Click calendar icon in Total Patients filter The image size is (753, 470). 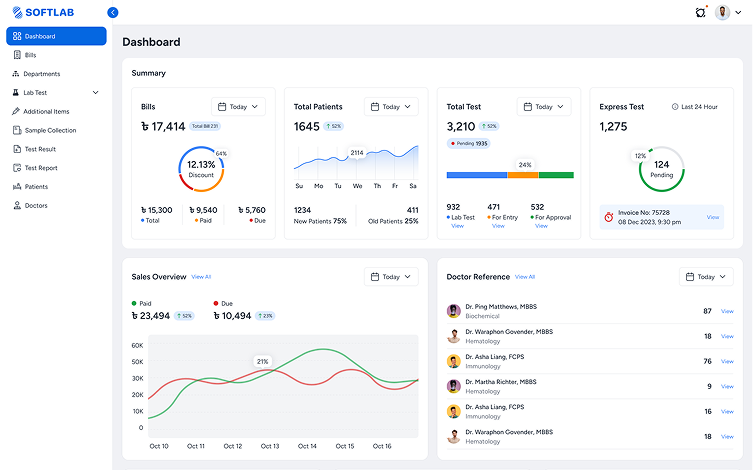pyautogui.click(x=375, y=107)
